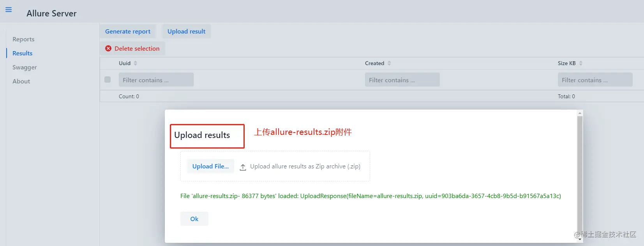
Task: Click the Total: 0 footer text
Action: click(x=566, y=96)
